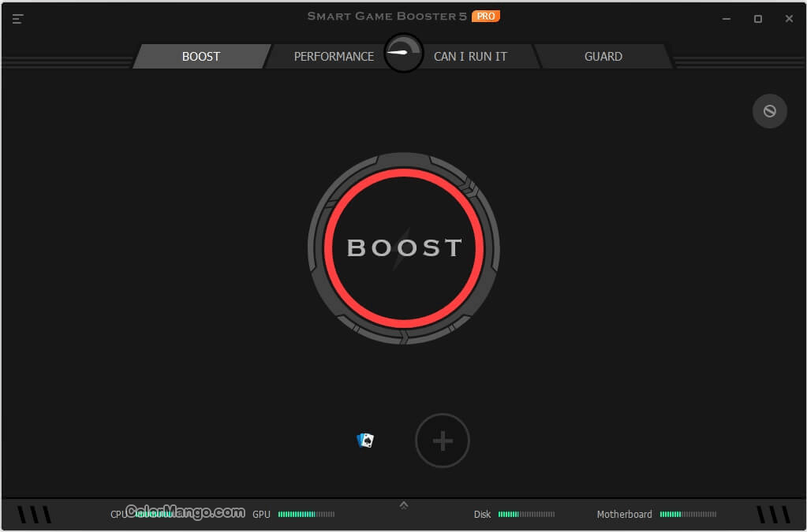
Task: Maximize the Smart Game Booster window
Action: tap(757, 19)
